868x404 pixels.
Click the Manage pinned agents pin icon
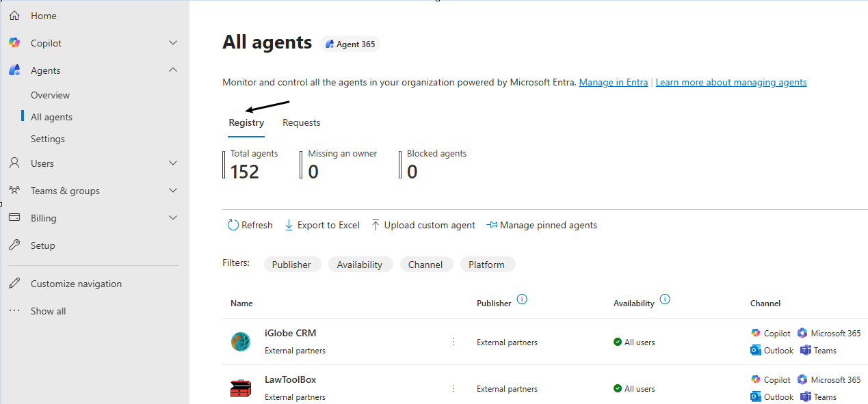tap(492, 225)
